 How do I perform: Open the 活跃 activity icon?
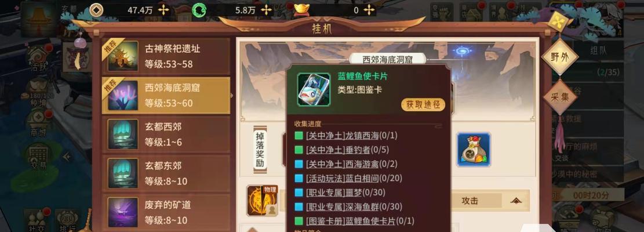point(39,58)
